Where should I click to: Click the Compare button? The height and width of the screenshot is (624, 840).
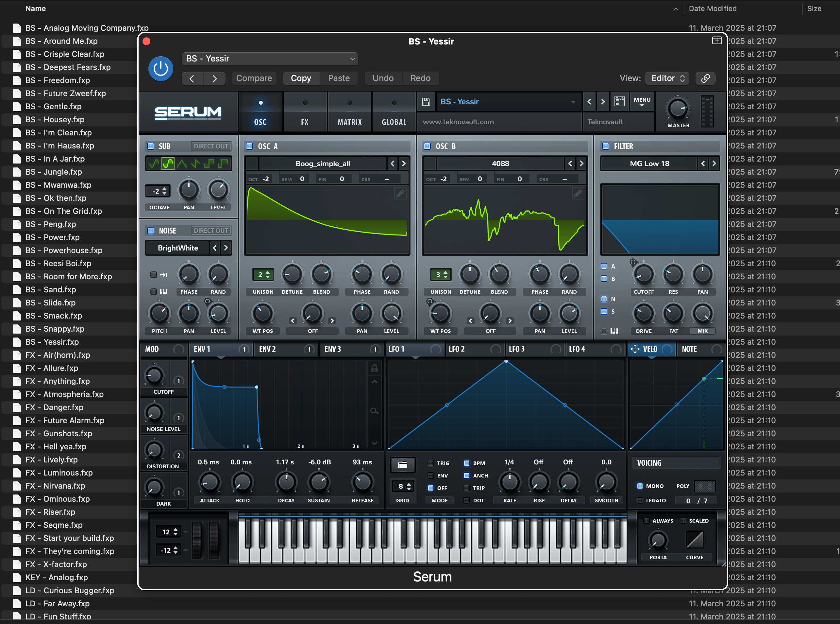pos(254,78)
